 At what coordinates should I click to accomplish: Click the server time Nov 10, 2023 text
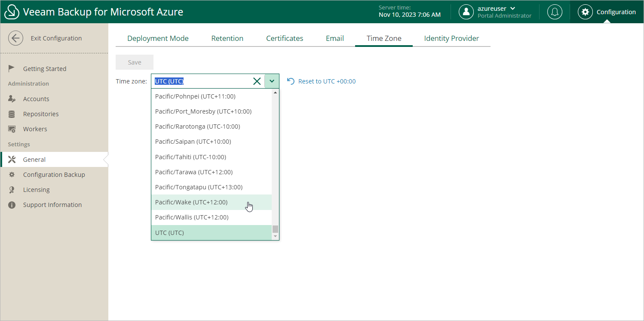(410, 15)
